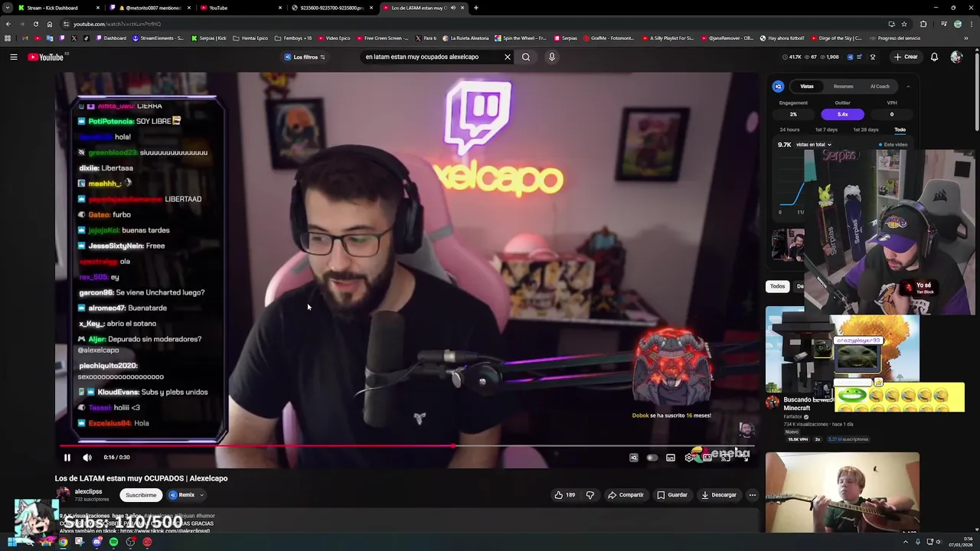
Task: Open a new browser tab
Action: click(x=476, y=8)
